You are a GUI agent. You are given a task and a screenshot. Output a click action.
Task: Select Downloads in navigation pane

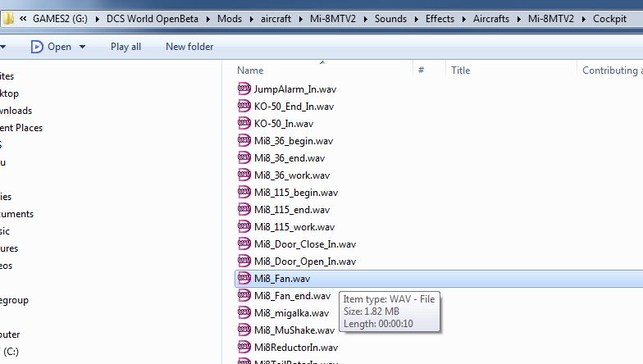(x=16, y=111)
